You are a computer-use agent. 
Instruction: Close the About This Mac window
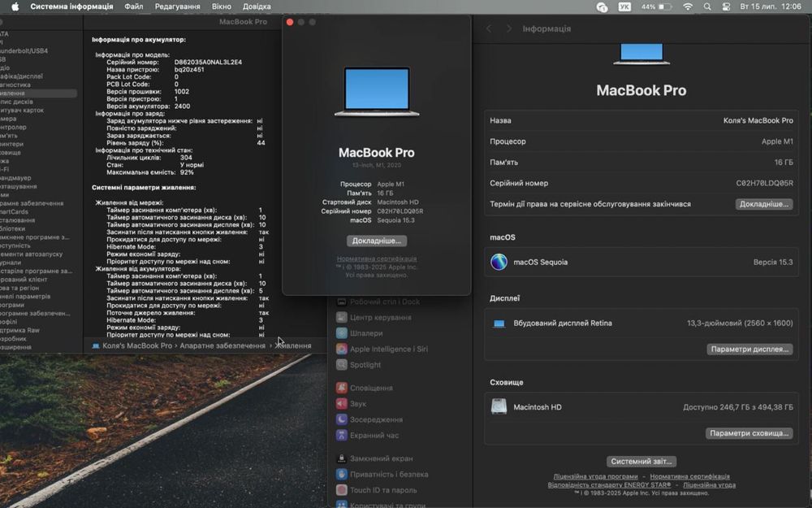[x=290, y=22]
